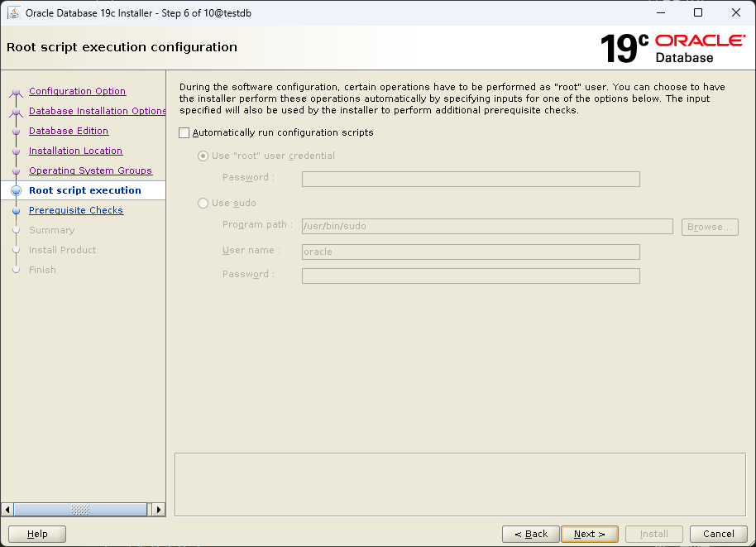Click the User name field containing oracle
The height and width of the screenshot is (547, 756).
[471, 252]
